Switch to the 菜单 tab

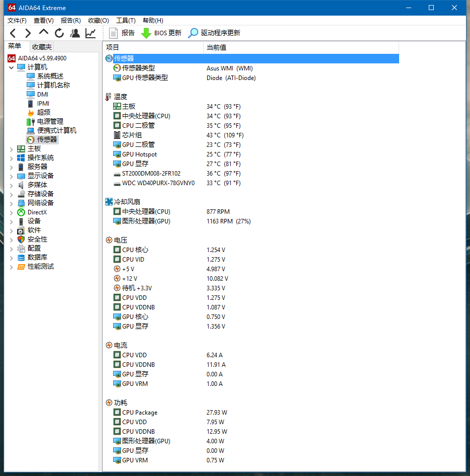point(15,46)
